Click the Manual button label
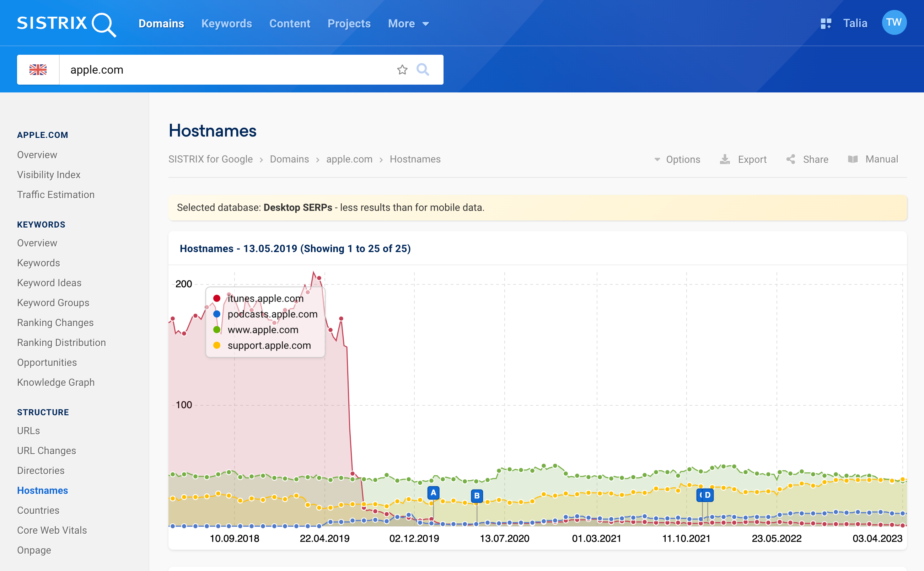Image resolution: width=924 pixels, height=571 pixels. (x=881, y=159)
